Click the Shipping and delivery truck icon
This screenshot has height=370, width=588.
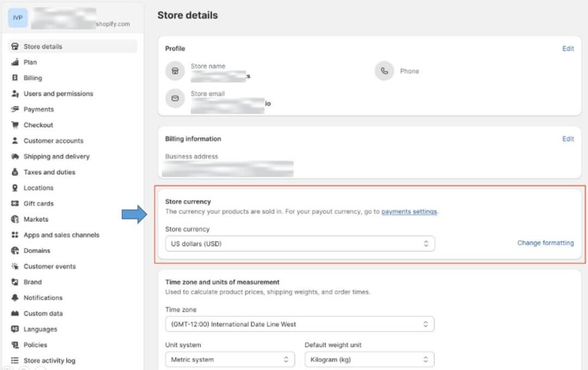(x=15, y=156)
